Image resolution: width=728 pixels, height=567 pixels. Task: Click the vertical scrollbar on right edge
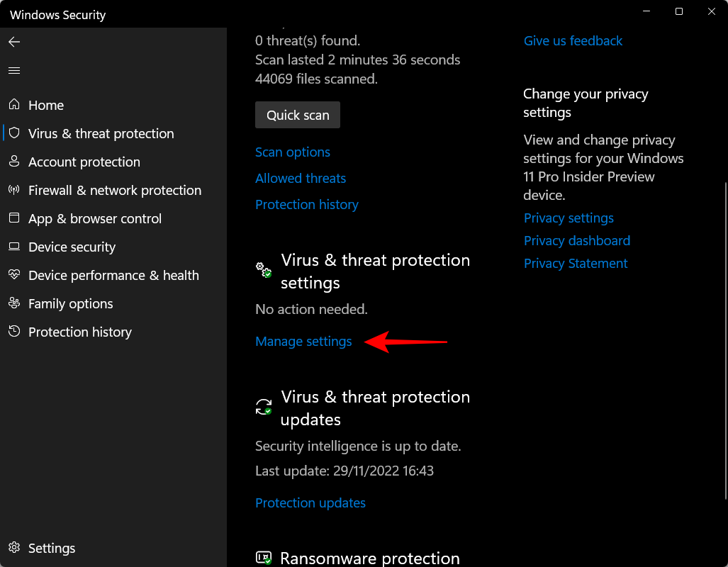724,340
